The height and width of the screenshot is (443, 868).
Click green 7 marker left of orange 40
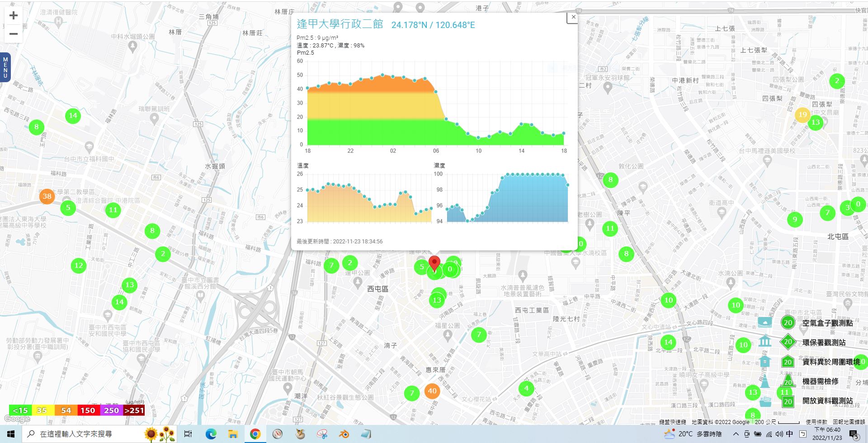coord(411,393)
